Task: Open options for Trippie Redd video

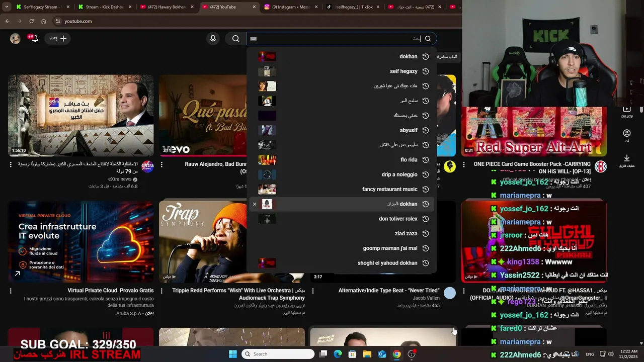Action: (162, 291)
